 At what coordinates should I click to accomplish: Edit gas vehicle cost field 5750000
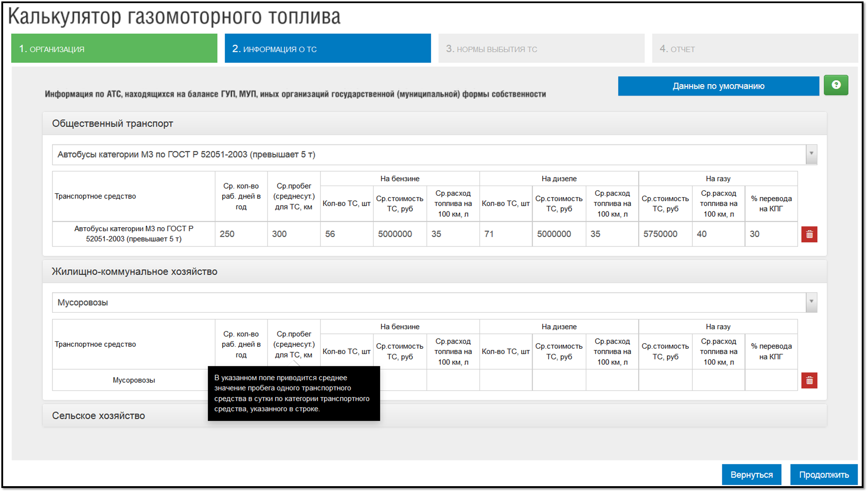665,234
